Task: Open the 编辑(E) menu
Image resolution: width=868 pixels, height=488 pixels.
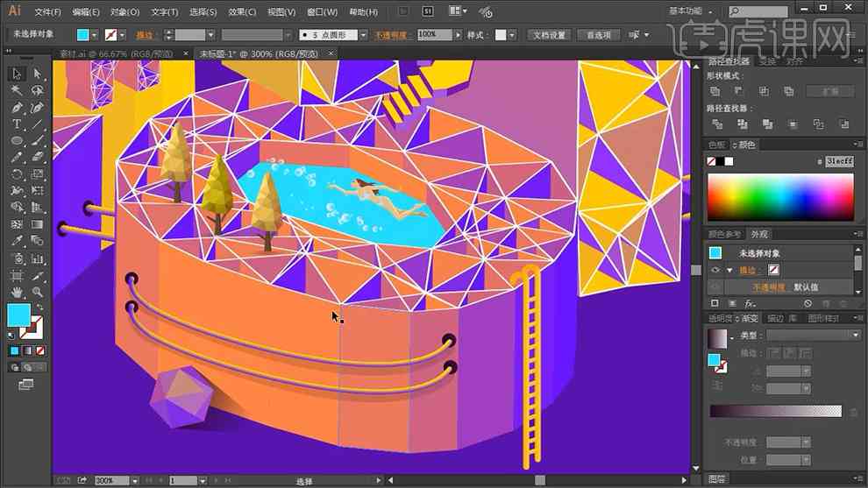Action: tap(86, 11)
